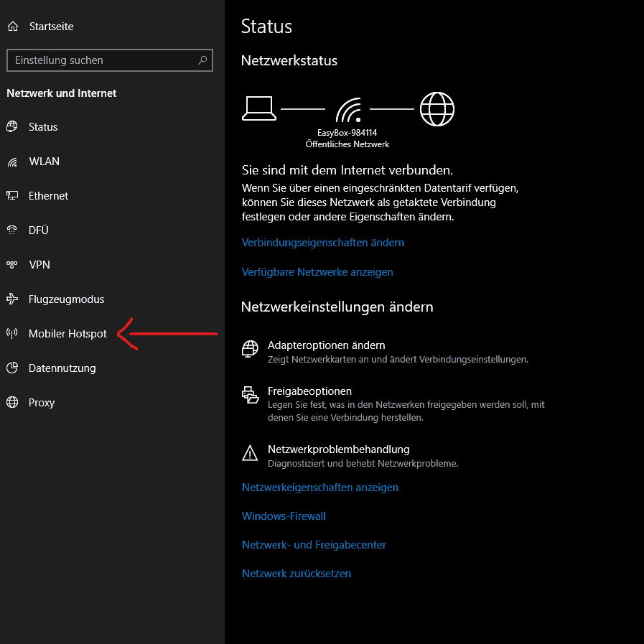Open Verbindungseigenschaften ändern link
The image size is (644, 644).
[323, 243]
